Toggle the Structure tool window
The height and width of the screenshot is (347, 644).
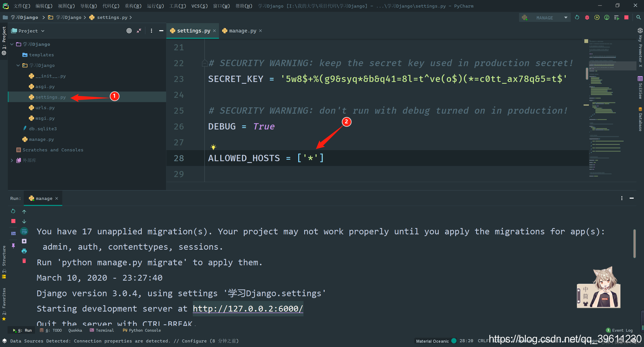[x=4, y=262]
